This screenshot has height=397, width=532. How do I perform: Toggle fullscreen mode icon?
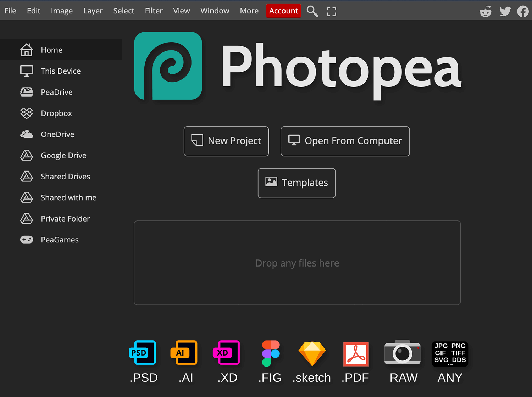pyautogui.click(x=331, y=11)
